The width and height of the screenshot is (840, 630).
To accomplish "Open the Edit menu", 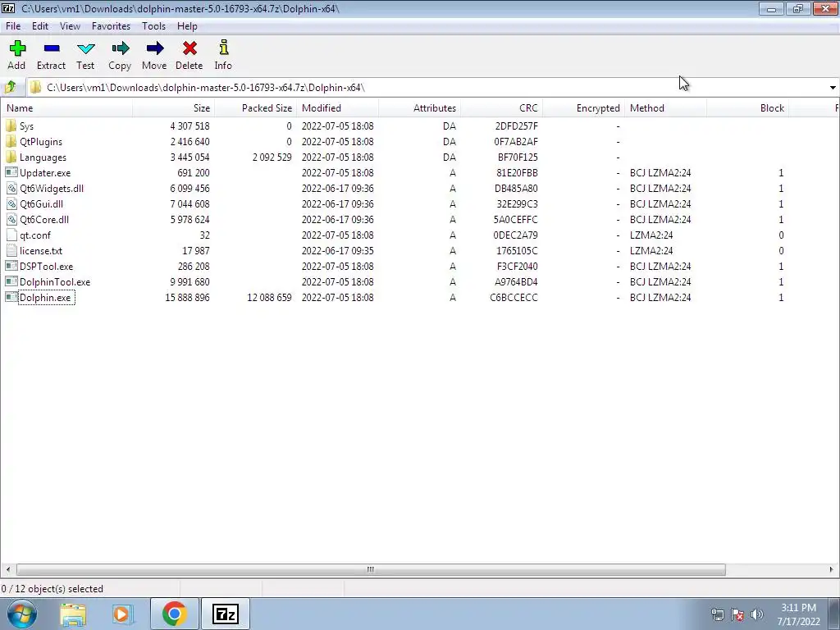I will tap(40, 25).
